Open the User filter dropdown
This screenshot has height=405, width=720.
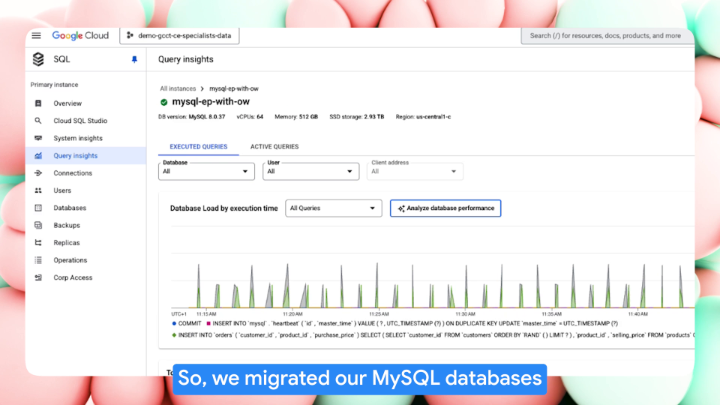pyautogui.click(x=311, y=171)
